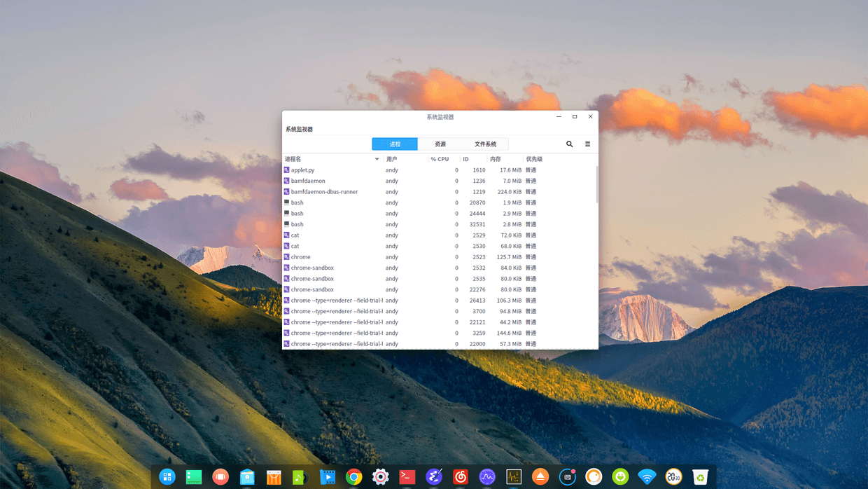Viewport: 868px width, 489px height.
Task: Sort processes by 内存 column header
Action: point(505,159)
